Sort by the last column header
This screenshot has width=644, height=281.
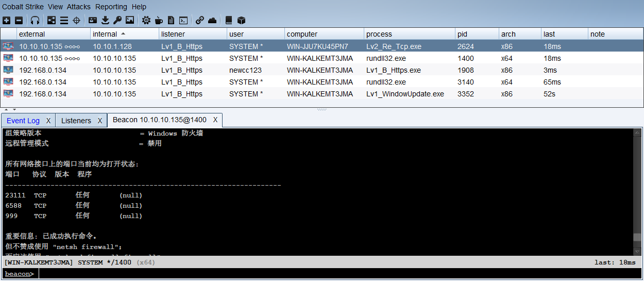tap(565, 34)
